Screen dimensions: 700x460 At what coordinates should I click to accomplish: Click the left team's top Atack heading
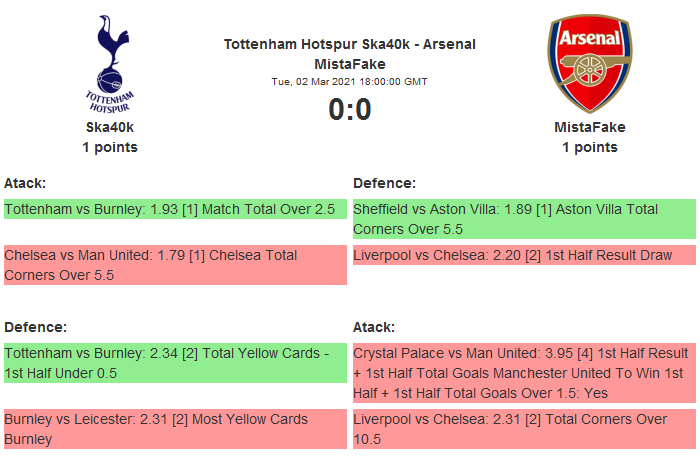[25, 183]
